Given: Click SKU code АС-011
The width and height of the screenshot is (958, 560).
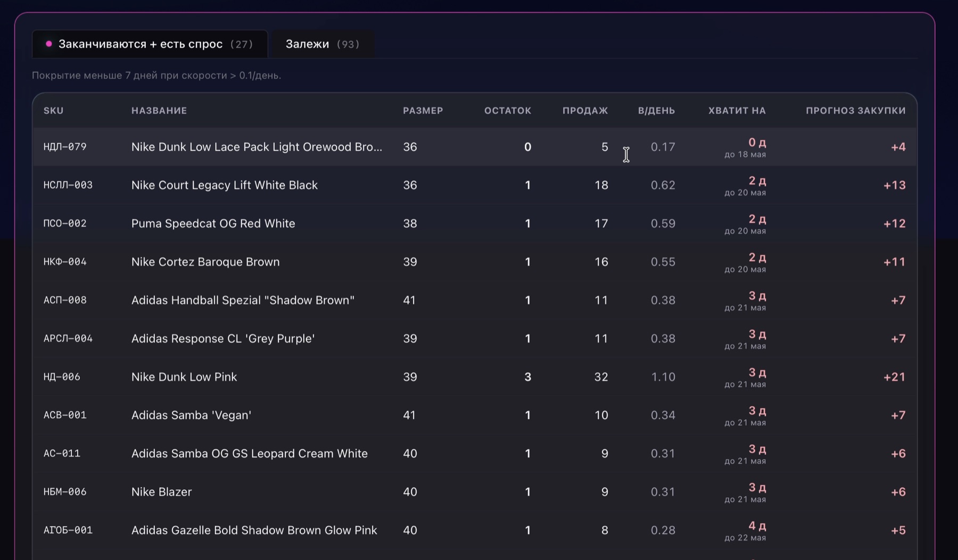Looking at the screenshot, I should click(62, 453).
